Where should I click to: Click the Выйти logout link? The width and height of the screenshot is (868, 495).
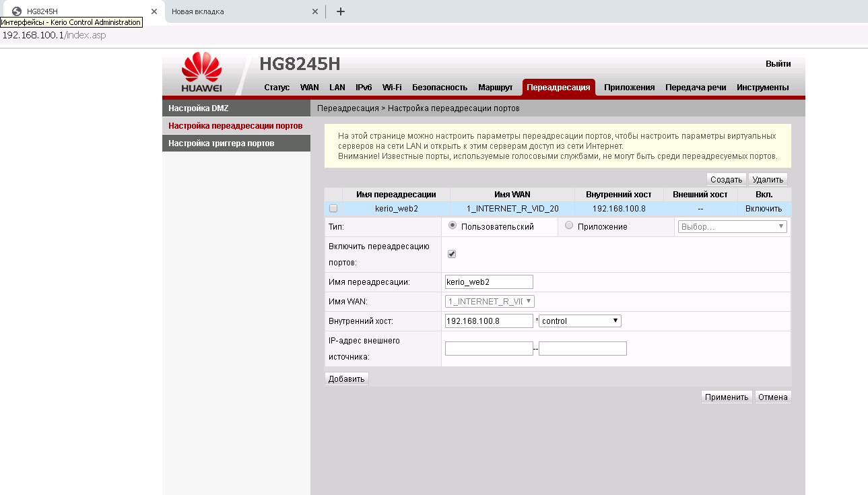[778, 64]
